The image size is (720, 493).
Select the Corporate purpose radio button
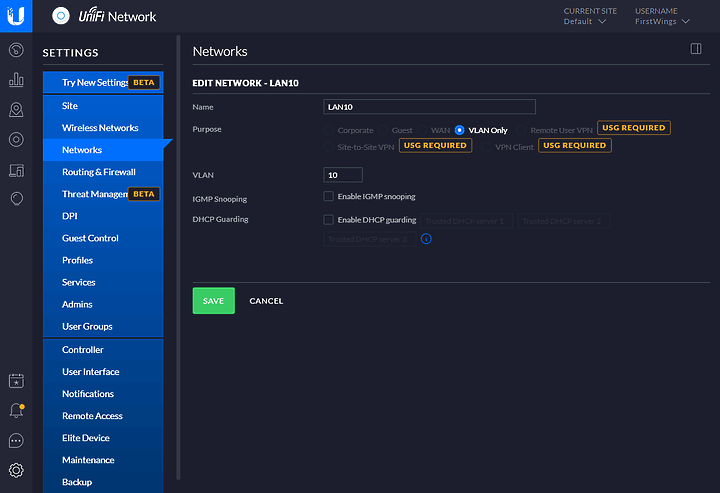[328, 130]
